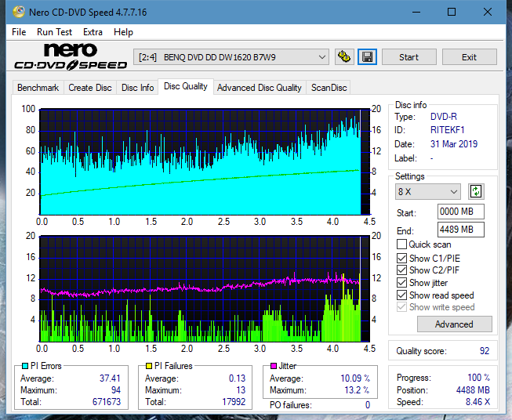
Task: Open the BENQ DVD drive selection dropdown
Action: (231, 57)
